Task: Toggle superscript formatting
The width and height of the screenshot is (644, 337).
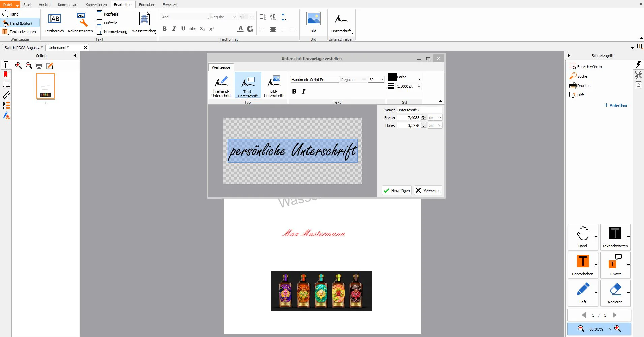Action: pos(212,29)
